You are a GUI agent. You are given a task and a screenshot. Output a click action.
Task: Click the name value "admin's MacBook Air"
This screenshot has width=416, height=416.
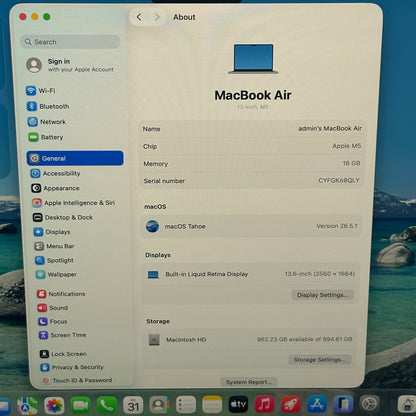[x=330, y=128]
